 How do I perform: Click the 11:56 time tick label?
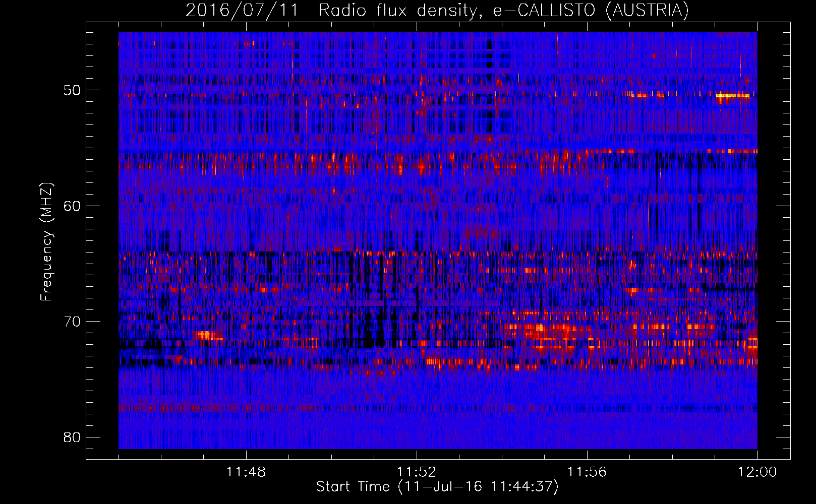[587, 472]
